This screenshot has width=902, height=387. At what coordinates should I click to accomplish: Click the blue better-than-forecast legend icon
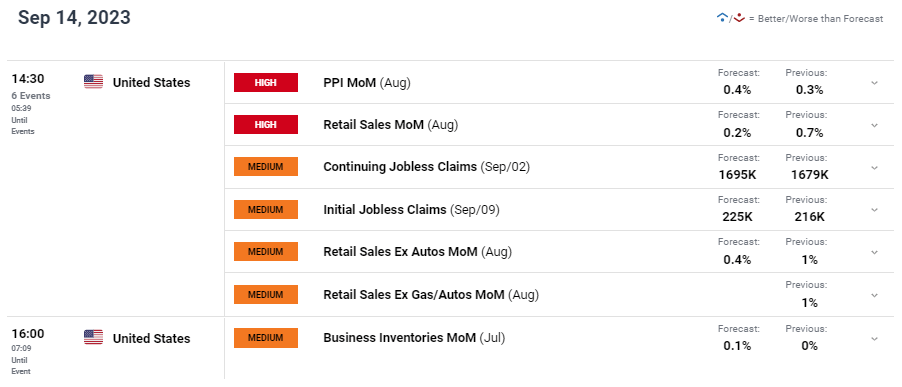click(x=722, y=18)
